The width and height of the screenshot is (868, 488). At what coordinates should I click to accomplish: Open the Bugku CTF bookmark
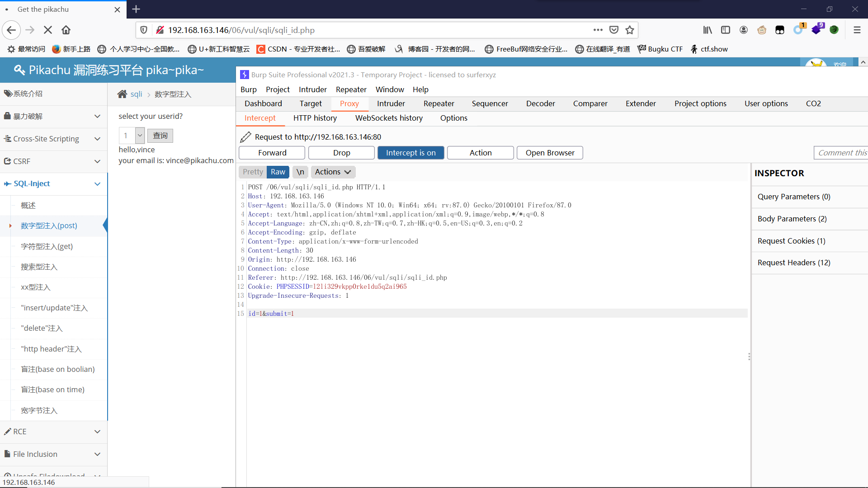point(660,49)
